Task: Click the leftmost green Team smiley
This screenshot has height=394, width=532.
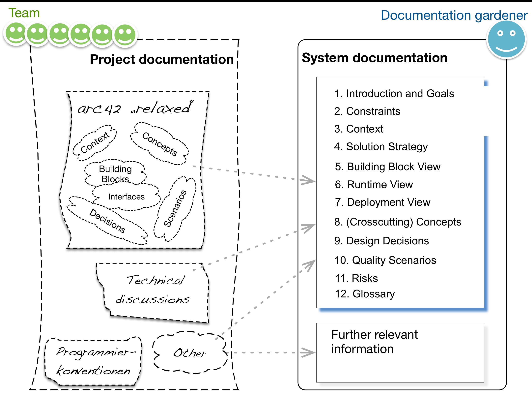Action: pyautogui.click(x=16, y=34)
